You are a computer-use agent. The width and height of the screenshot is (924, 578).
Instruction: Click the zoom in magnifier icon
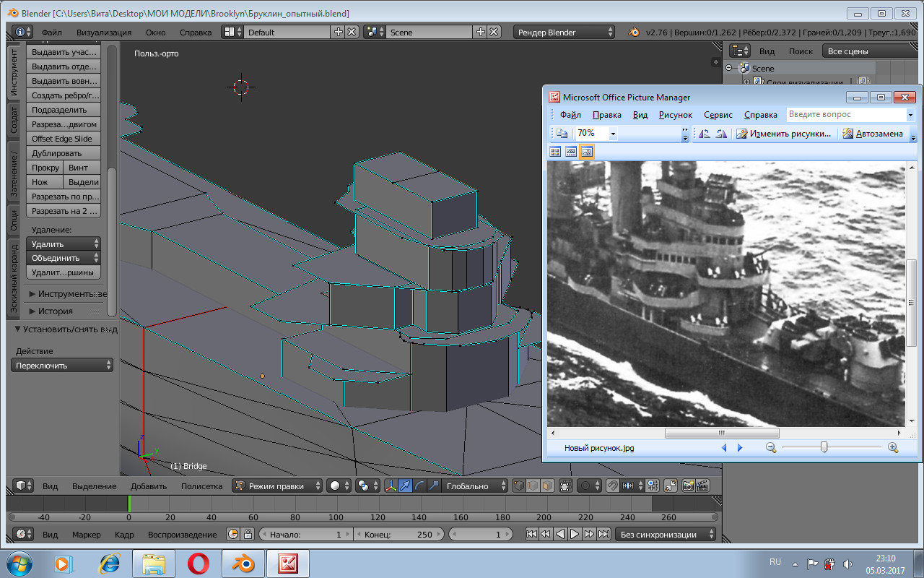point(893,448)
